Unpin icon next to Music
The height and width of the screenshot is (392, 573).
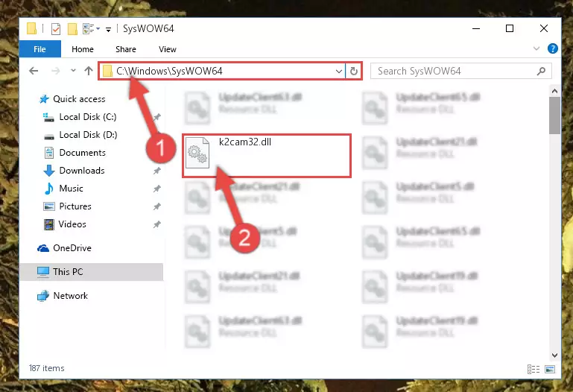tap(156, 189)
